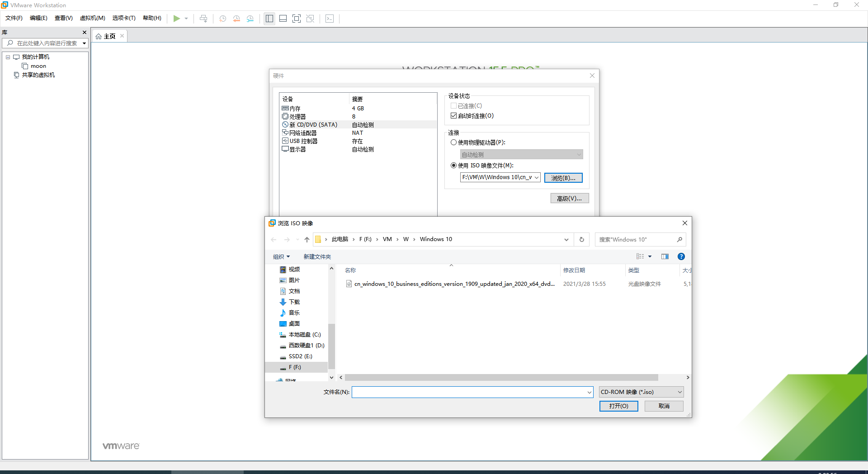Viewport: 868px width, 474px height.
Task: Choose 使用物理驱动器(P) radio option
Action: 453,142
